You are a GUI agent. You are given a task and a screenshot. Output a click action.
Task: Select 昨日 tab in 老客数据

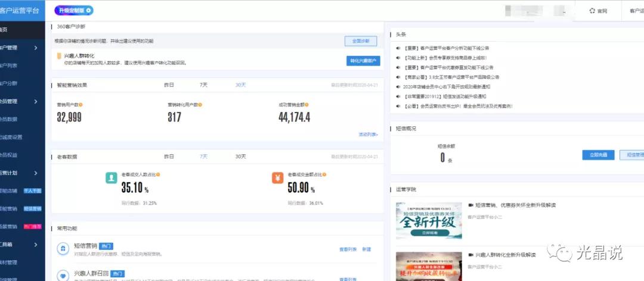point(169,157)
